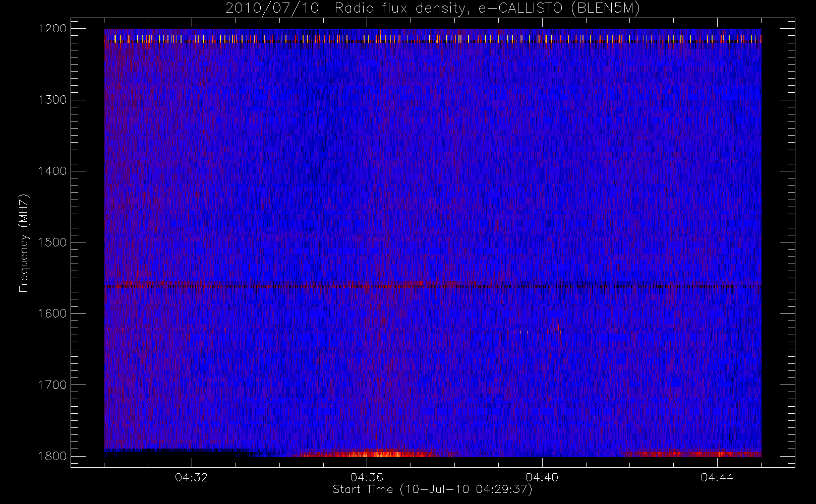Click the 04:32 time axis label

coord(192,477)
